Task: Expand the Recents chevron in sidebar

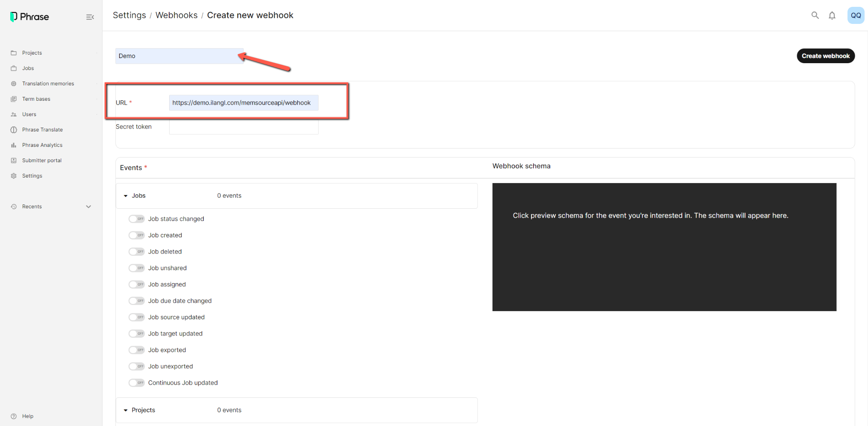Action: pos(88,207)
